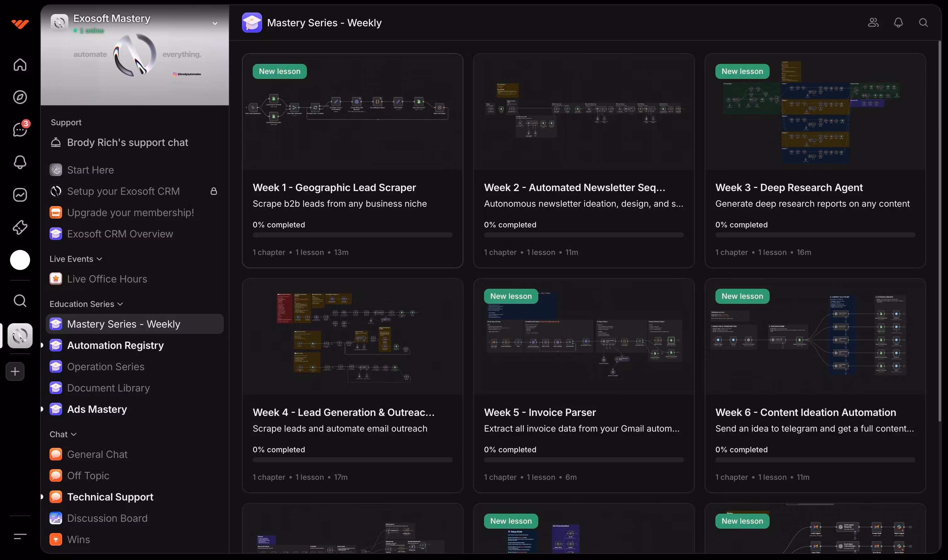Click Week 1 course progress bar
The height and width of the screenshot is (560, 948).
point(352,235)
